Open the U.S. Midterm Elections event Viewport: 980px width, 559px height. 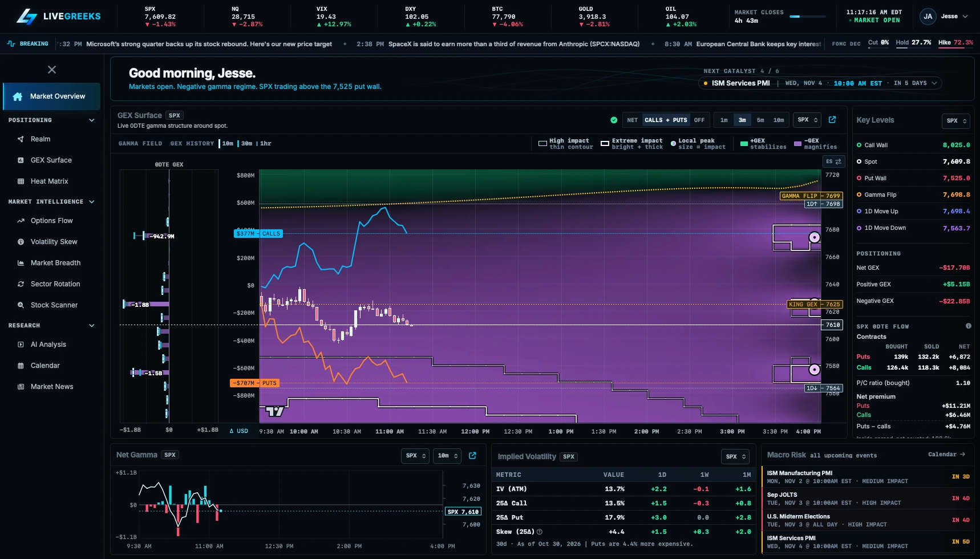click(x=867, y=520)
